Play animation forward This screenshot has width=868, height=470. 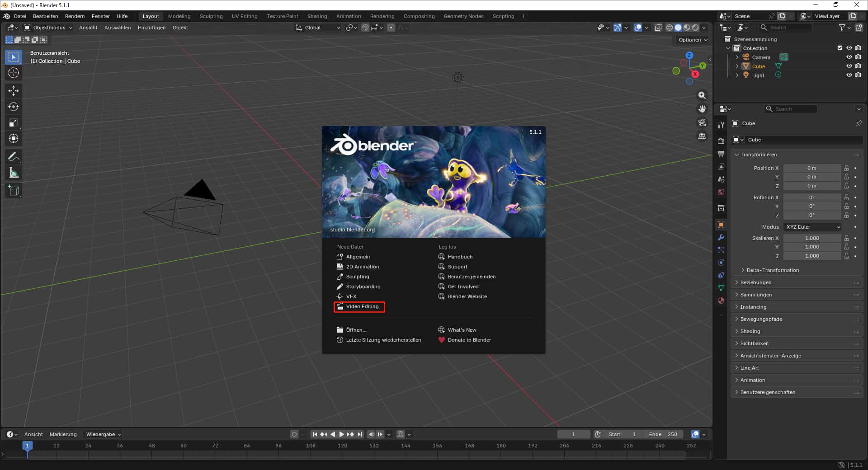[342, 434]
